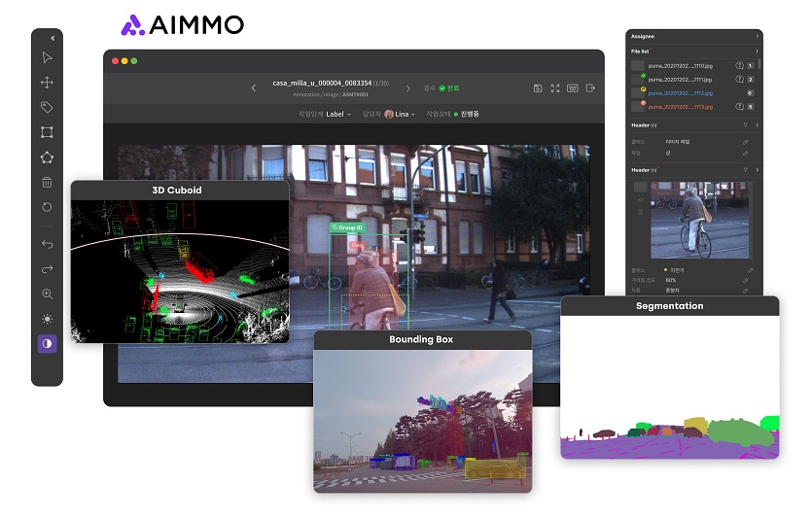Toggle eye visibility for cyclist object
Image resolution: width=812 pixels, height=519 pixels.
(x=641, y=200)
